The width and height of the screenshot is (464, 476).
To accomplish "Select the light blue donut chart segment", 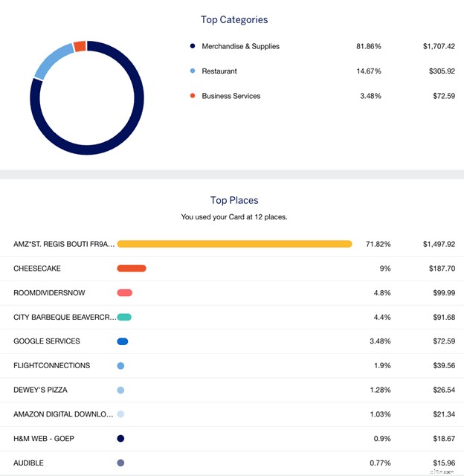I will (52, 59).
